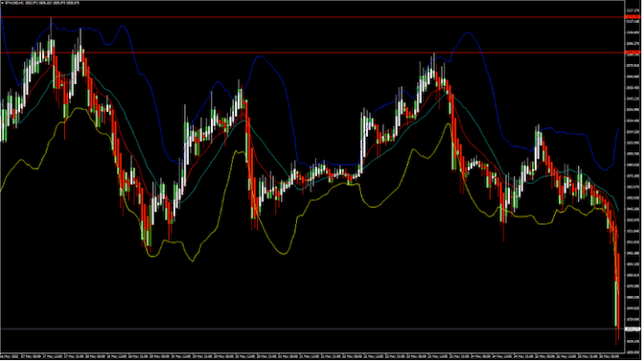Click the white current price label on scale
Image resolution: width=644 pixels, height=361 pixels.
[632, 329]
